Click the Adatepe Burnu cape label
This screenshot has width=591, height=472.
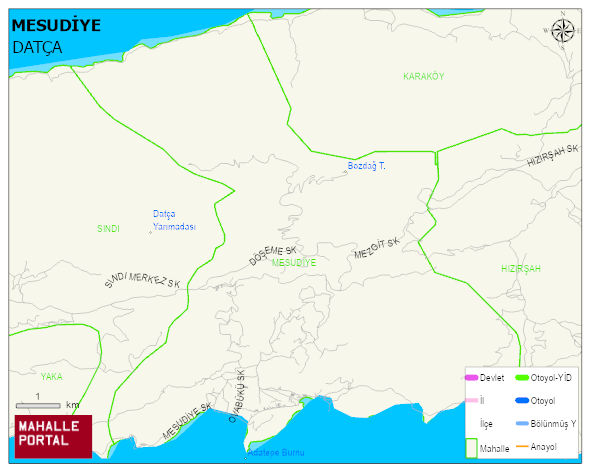(276, 452)
